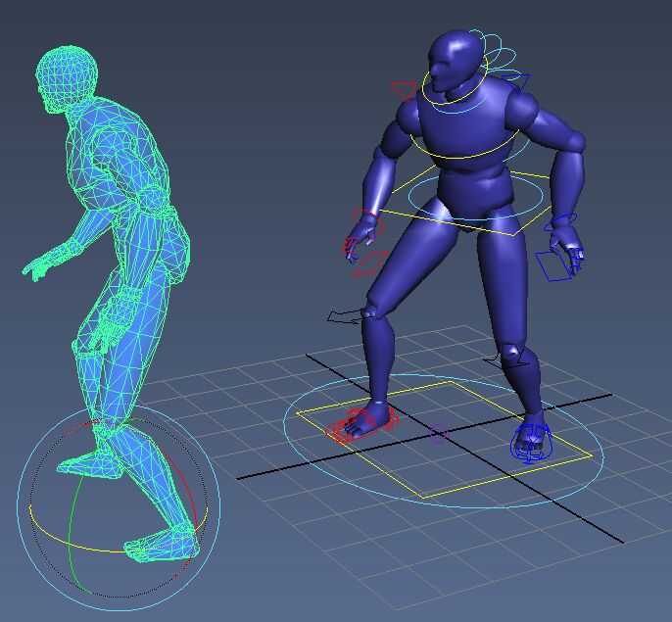This screenshot has width=672, height=622.
Task: Select the blue wrist control curve
Action: pyautogui.click(x=560, y=220)
